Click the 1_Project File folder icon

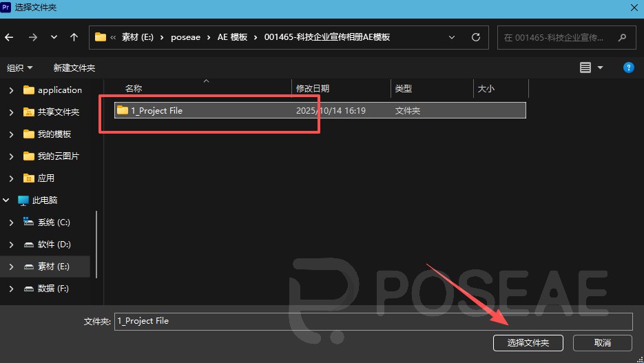pos(123,110)
